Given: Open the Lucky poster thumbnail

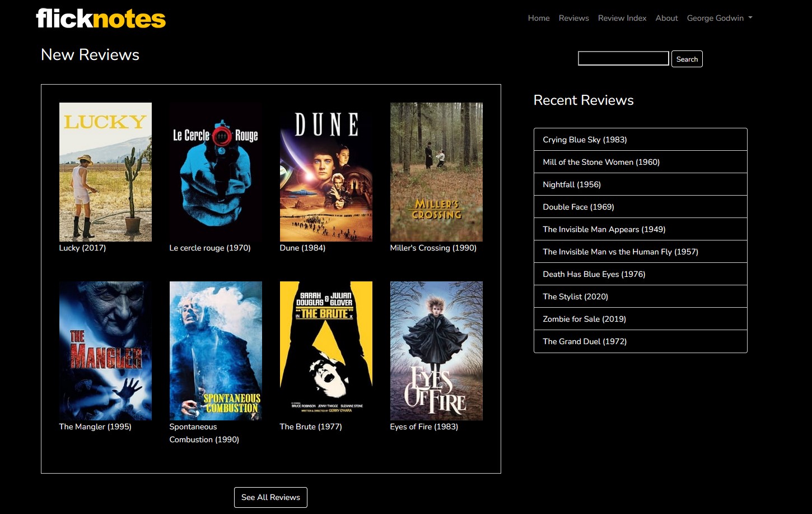Looking at the screenshot, I should tap(105, 172).
